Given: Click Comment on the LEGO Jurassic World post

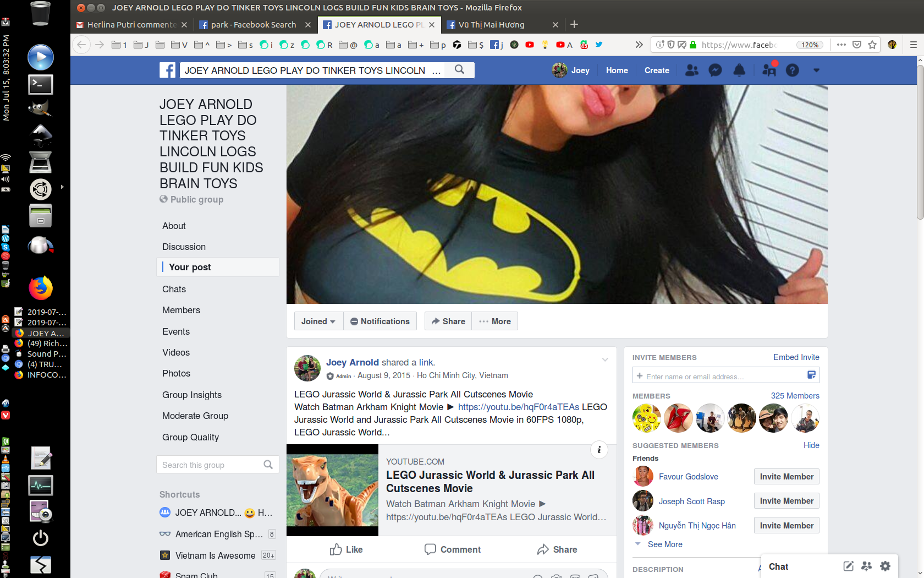Looking at the screenshot, I should tap(452, 549).
